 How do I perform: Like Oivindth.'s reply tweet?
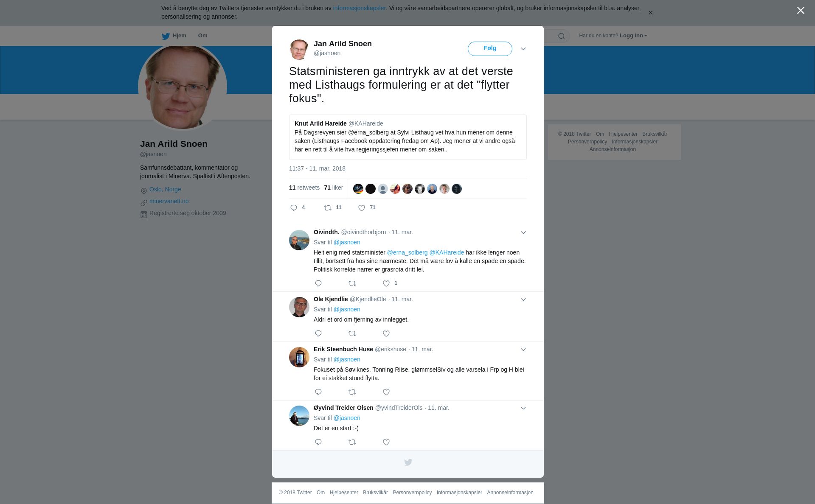(386, 283)
